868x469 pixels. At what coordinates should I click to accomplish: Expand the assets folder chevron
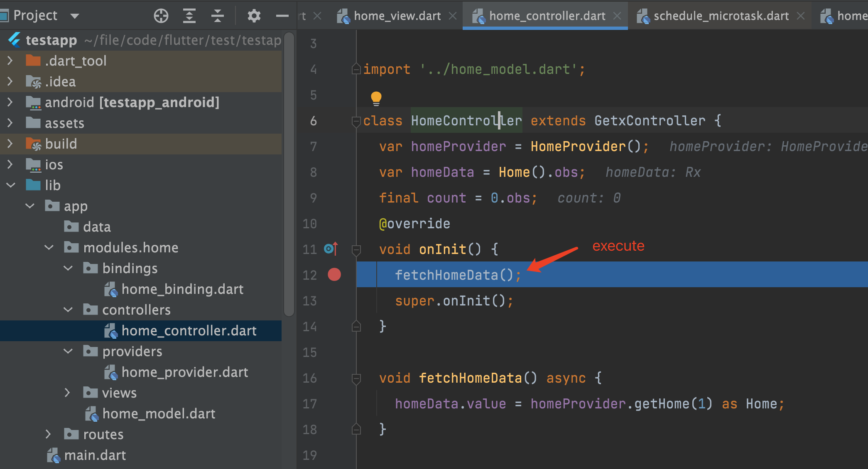coord(10,123)
